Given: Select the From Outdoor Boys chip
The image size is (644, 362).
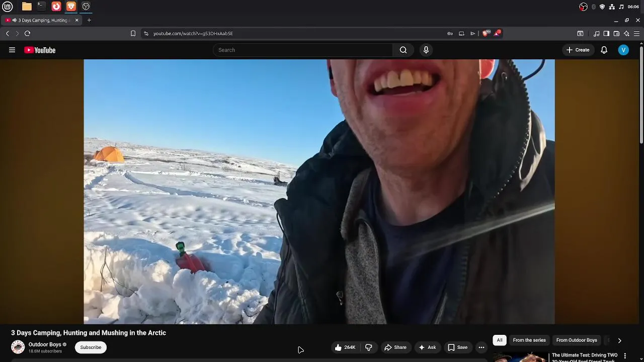Looking at the screenshot, I should coord(577,340).
